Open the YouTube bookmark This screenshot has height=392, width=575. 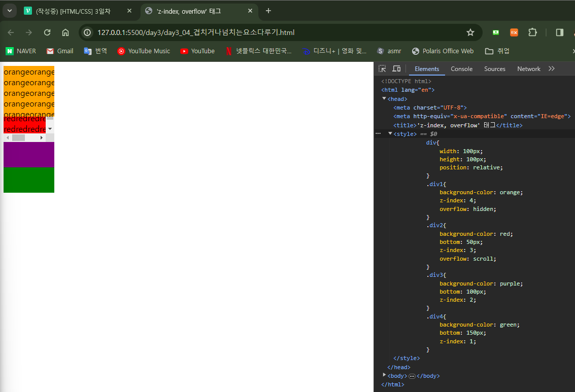click(197, 51)
